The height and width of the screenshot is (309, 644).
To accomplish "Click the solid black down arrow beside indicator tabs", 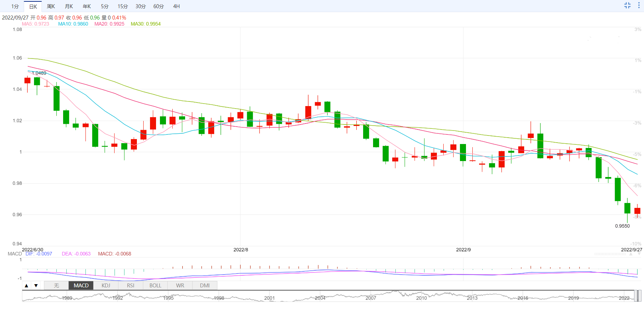I will [36, 286].
